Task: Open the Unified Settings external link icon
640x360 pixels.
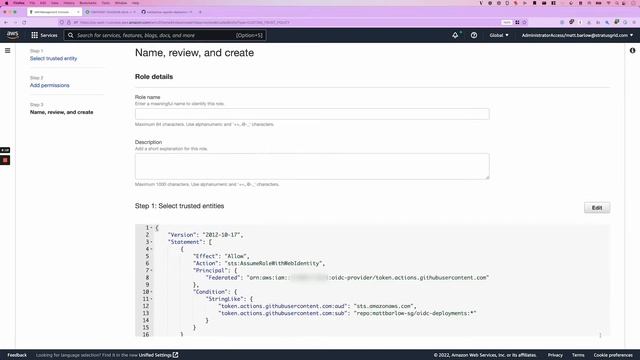Action: tap(176, 355)
